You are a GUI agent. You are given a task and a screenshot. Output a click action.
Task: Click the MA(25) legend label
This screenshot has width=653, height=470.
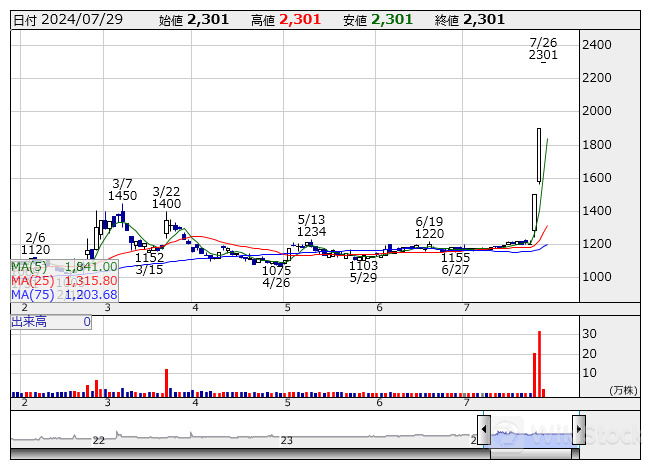(32, 280)
